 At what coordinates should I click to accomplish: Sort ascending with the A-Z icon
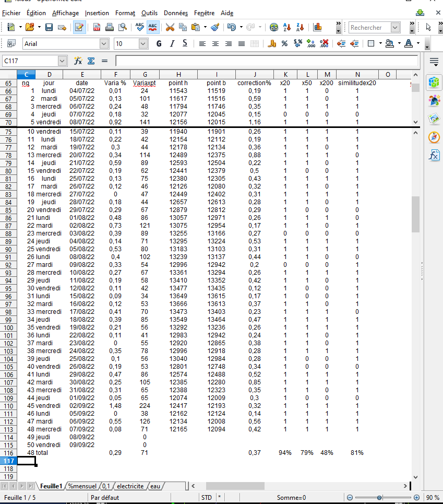pos(287,27)
